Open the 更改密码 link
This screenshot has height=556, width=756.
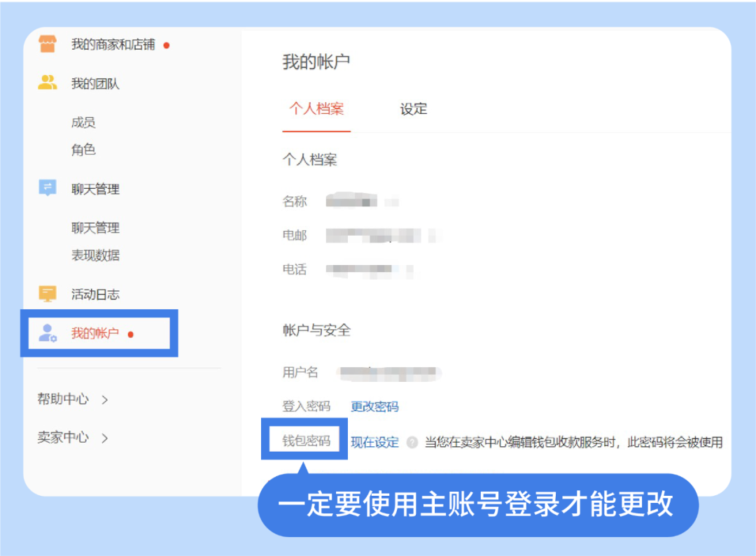click(x=374, y=406)
